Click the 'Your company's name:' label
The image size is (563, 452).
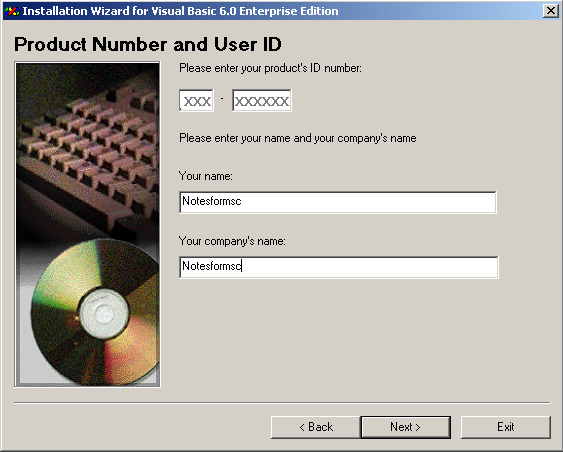(x=232, y=241)
